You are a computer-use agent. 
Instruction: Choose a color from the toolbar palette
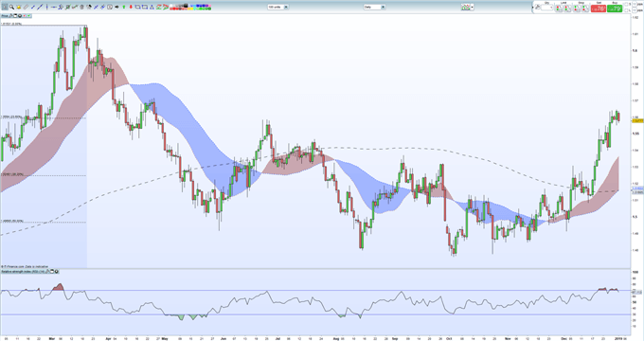click(x=190, y=7)
